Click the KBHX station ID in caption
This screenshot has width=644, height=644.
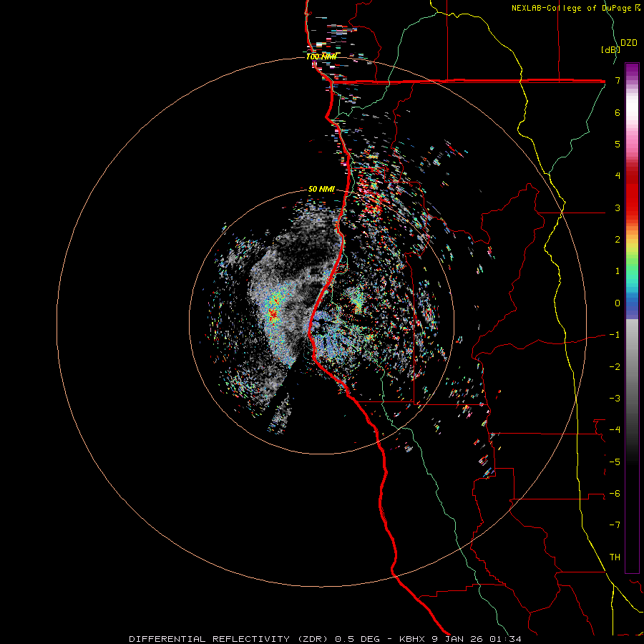413,639
